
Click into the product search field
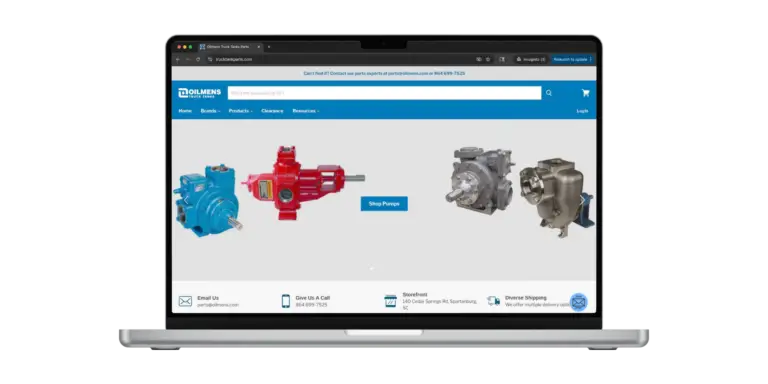click(x=384, y=93)
